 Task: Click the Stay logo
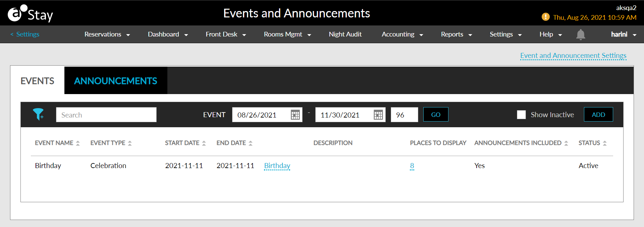(30, 13)
